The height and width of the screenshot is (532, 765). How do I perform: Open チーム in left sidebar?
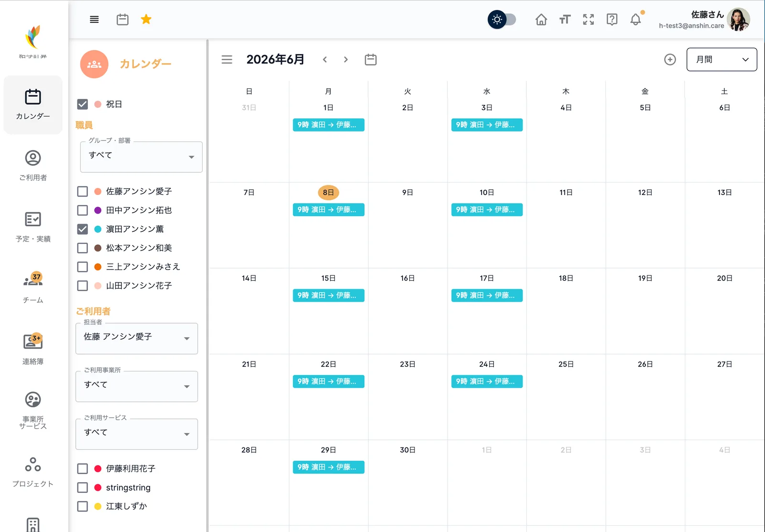[x=33, y=288]
